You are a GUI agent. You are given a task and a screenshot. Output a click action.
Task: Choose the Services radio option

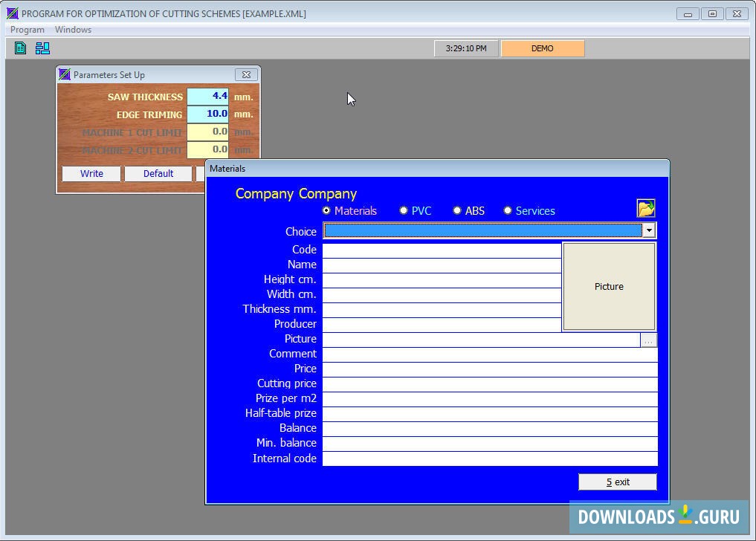click(x=508, y=211)
